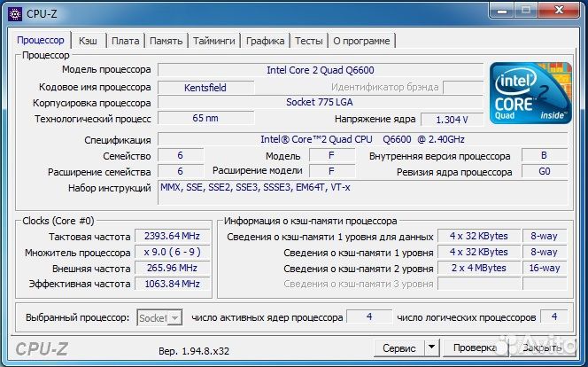Click the version text Вер. 1.94.8.x32
Image resolution: width=588 pixels, height=367 pixels.
[x=194, y=351]
